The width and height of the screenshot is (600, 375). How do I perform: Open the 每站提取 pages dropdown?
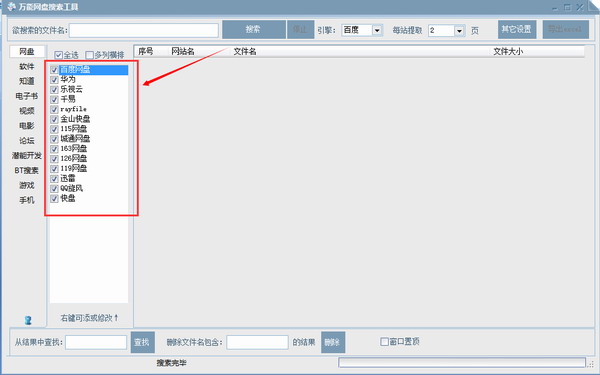click(459, 31)
